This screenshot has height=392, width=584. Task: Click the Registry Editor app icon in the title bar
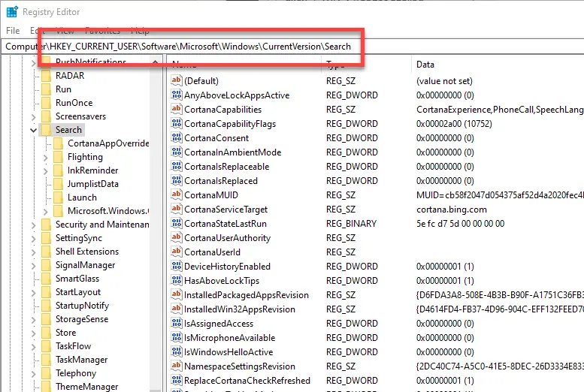(x=12, y=12)
